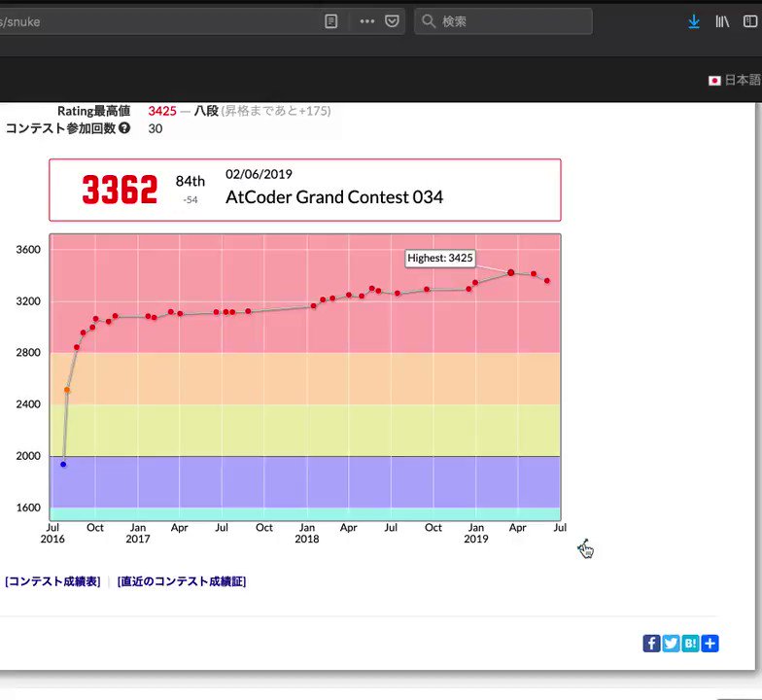The image size is (762, 700).
Task: Open page actions three-dot menu
Action: click(x=367, y=21)
